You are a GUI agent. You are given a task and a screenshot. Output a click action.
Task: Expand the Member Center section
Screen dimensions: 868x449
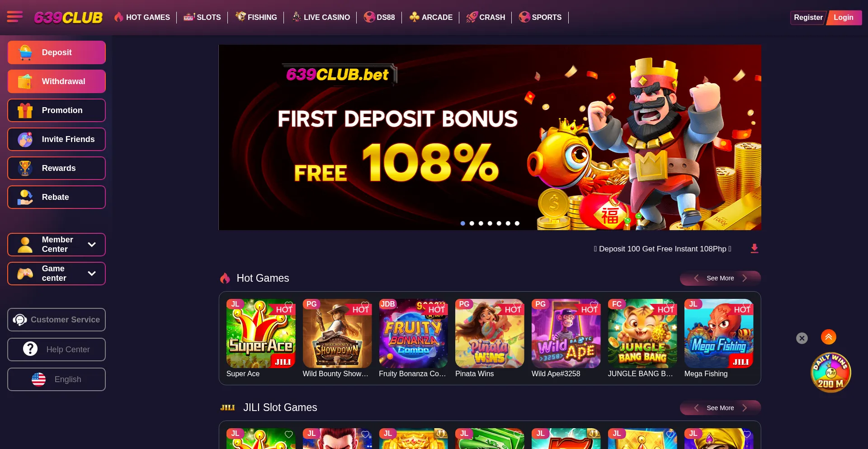(57, 244)
